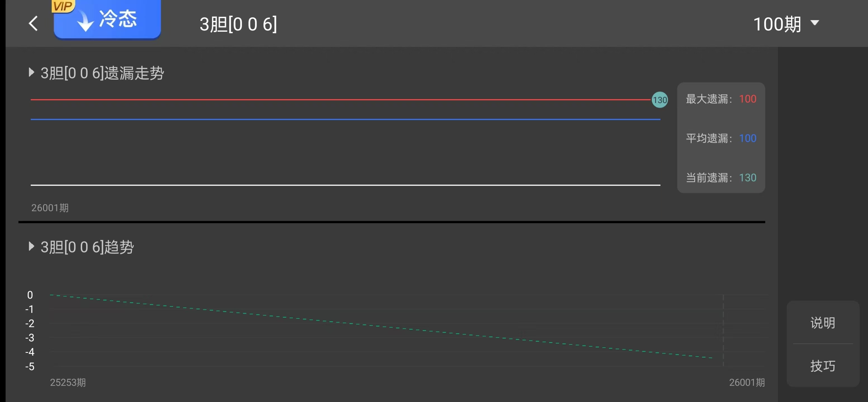Select the 当前遗漏 stat row
This screenshot has height=402, width=868.
pyautogui.click(x=721, y=178)
